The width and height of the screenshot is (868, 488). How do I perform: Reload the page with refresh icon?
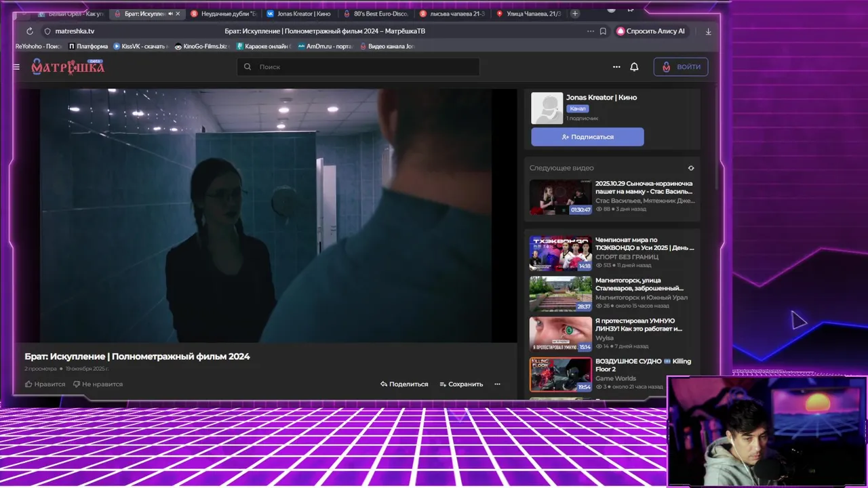(30, 31)
